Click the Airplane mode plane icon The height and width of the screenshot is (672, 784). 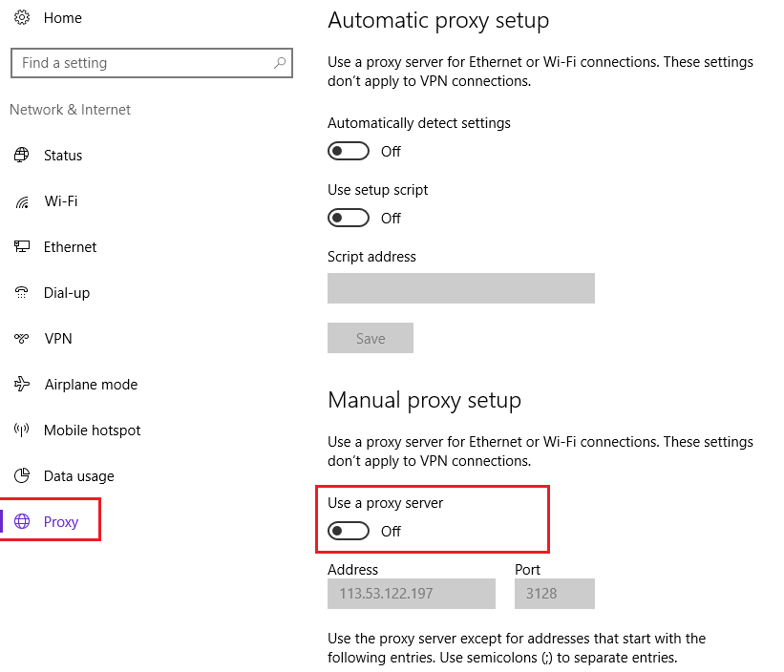tap(22, 385)
